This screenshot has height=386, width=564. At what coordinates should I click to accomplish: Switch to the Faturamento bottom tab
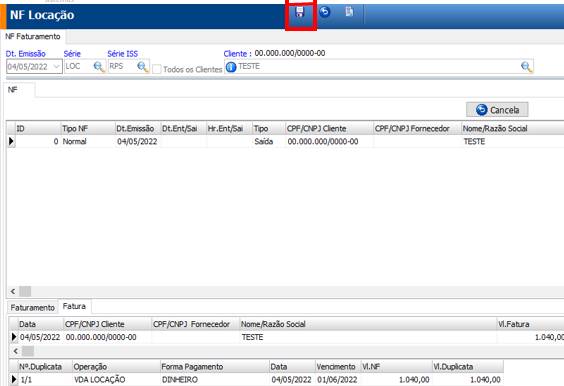(32, 308)
